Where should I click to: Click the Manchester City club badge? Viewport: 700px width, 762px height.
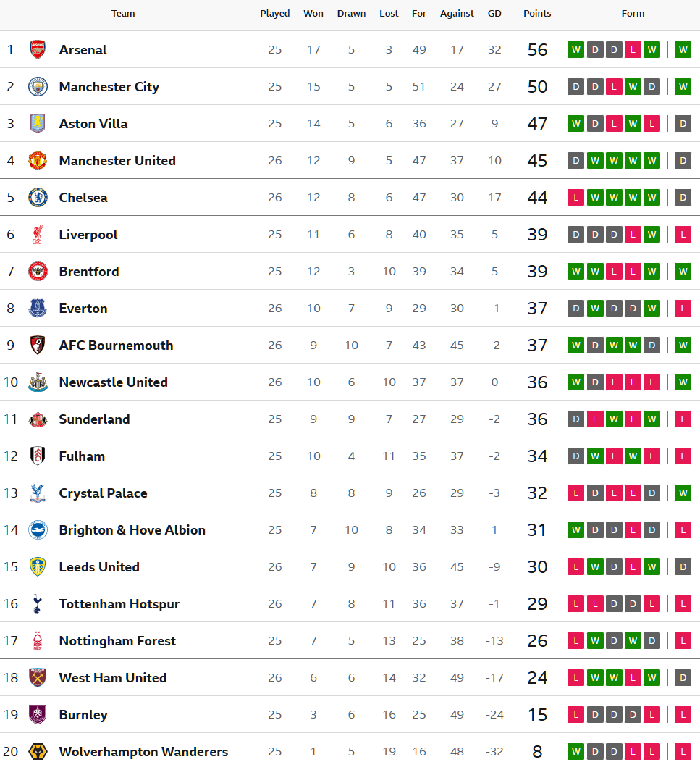pos(38,87)
